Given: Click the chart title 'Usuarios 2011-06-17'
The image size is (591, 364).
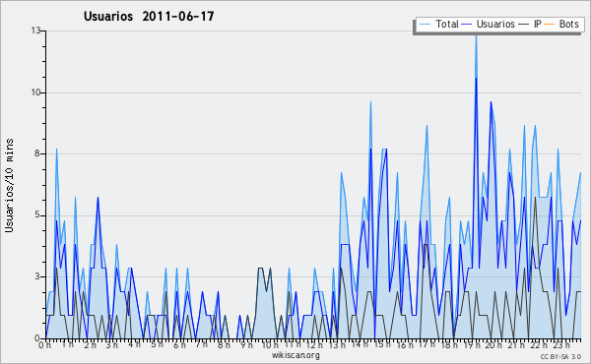Looking at the screenshot, I should 149,16.
